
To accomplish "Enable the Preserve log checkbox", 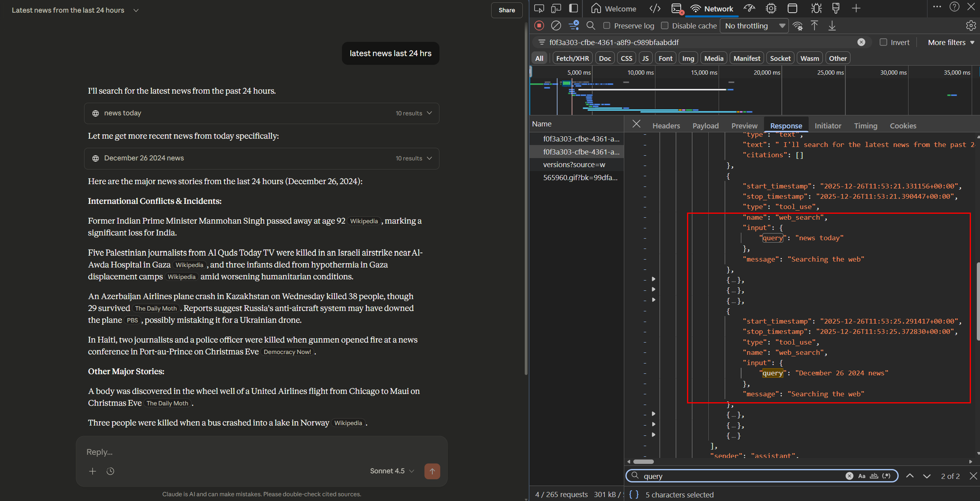I will click(x=607, y=25).
